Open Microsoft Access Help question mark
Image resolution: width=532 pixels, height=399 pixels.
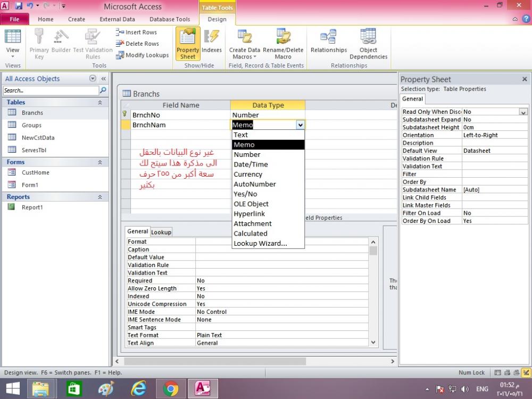pos(526,19)
